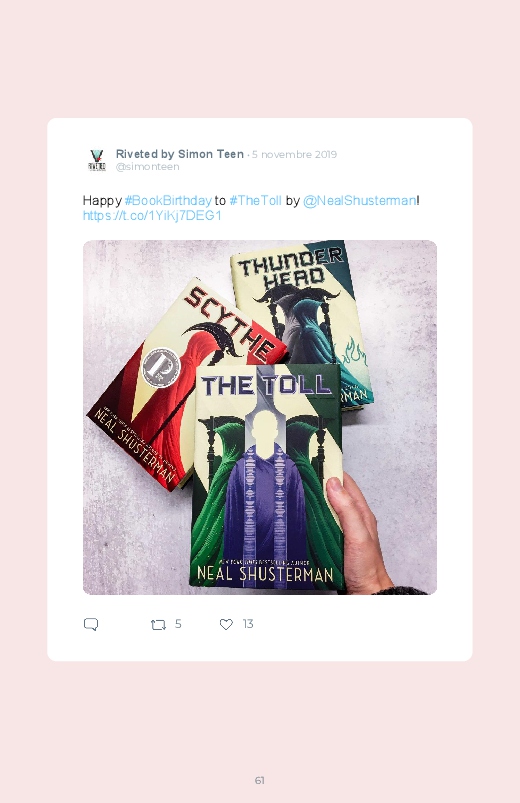Open the @NealShusterman mention link
520x803 pixels.
359,200
